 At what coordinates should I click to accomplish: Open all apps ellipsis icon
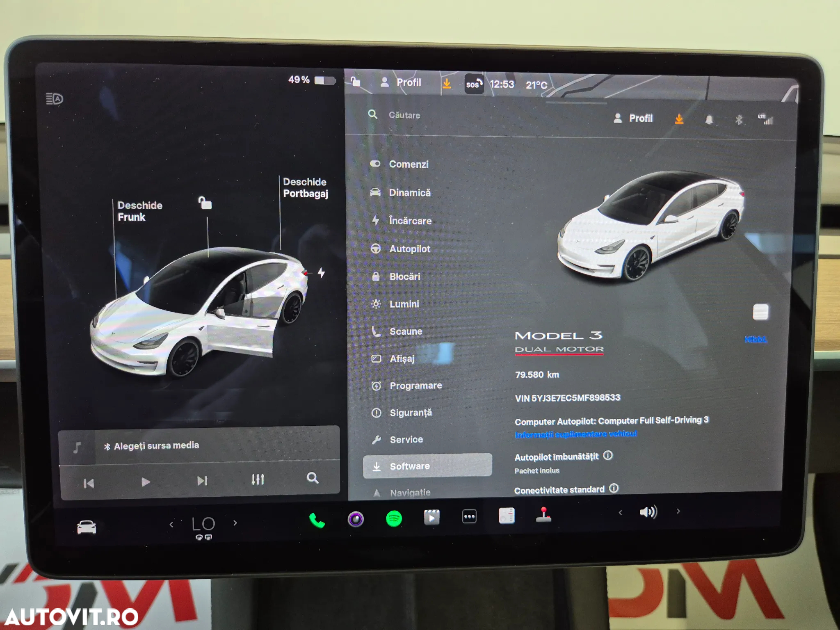point(469,516)
